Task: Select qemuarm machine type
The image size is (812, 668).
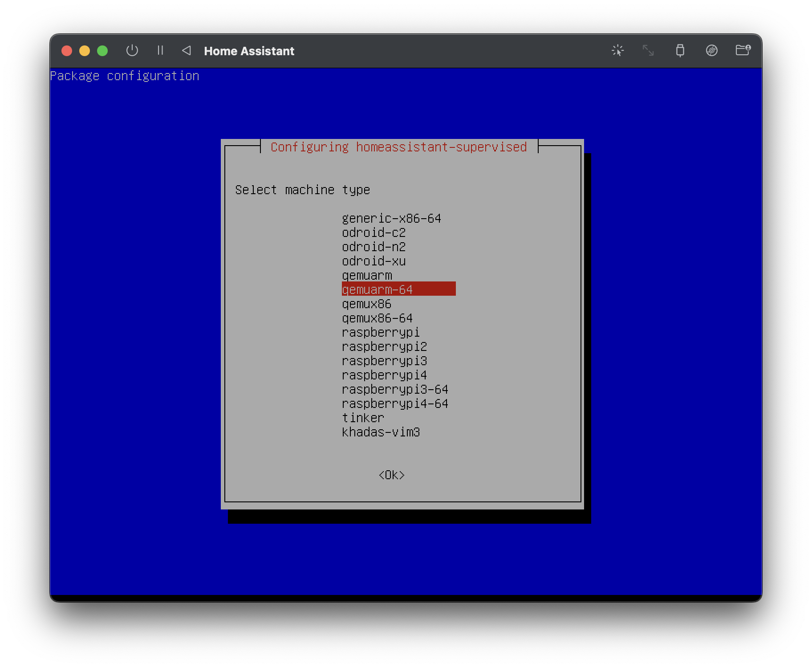Action: pos(367,275)
